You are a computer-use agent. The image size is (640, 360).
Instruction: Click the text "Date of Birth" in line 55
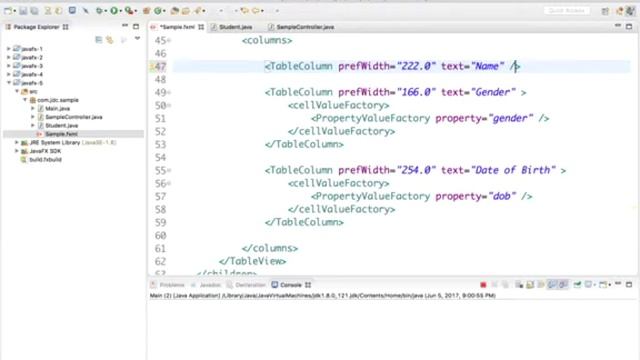[x=513, y=170]
